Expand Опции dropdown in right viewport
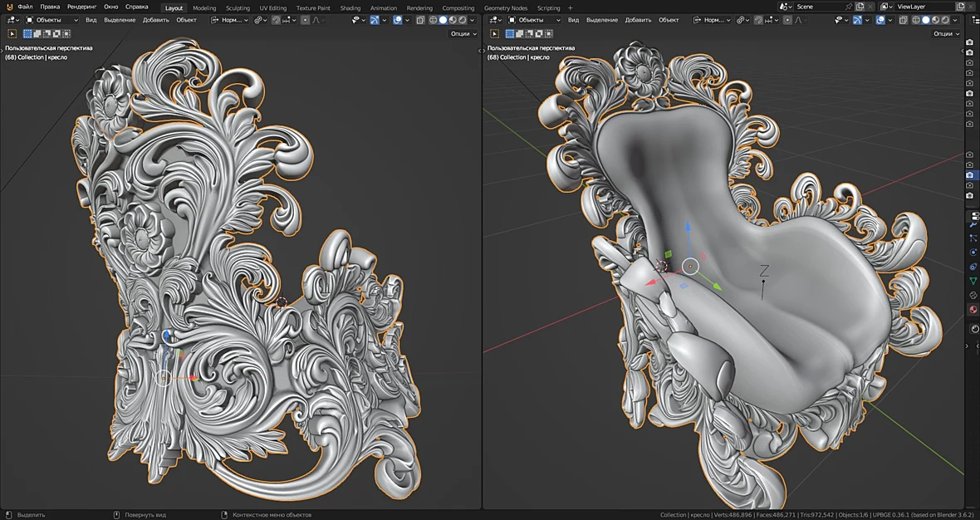 tap(945, 34)
